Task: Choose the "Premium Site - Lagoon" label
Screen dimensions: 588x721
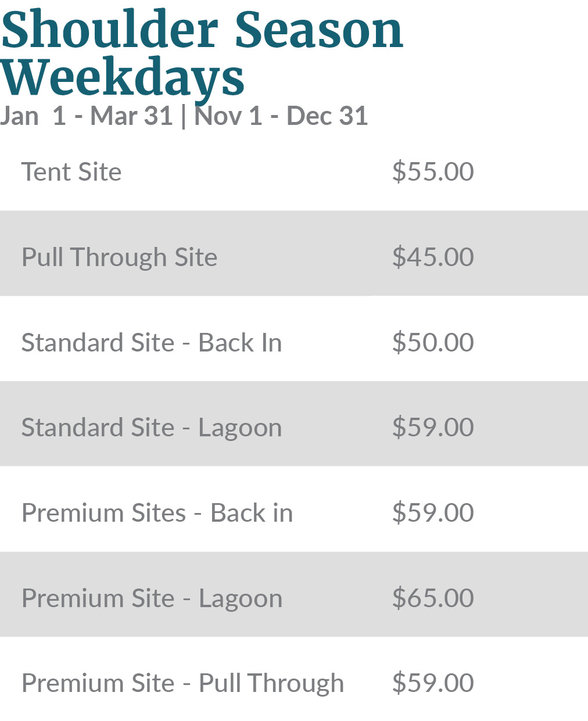Action: pos(152,598)
